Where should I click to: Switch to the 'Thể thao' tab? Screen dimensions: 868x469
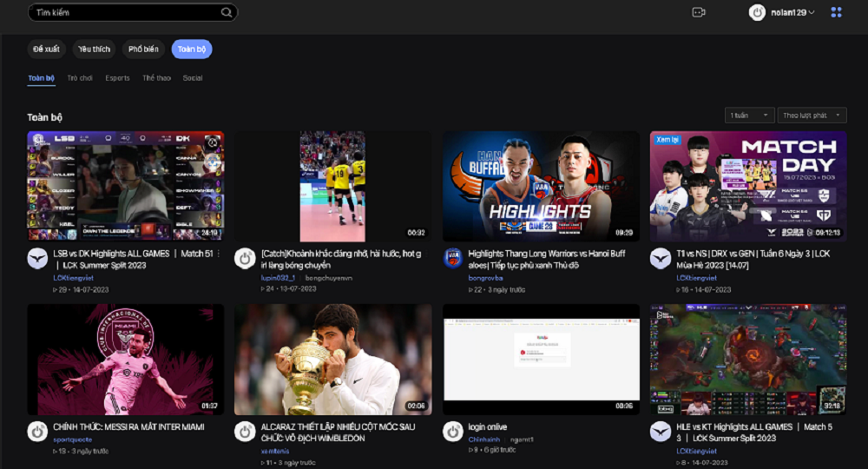156,78
